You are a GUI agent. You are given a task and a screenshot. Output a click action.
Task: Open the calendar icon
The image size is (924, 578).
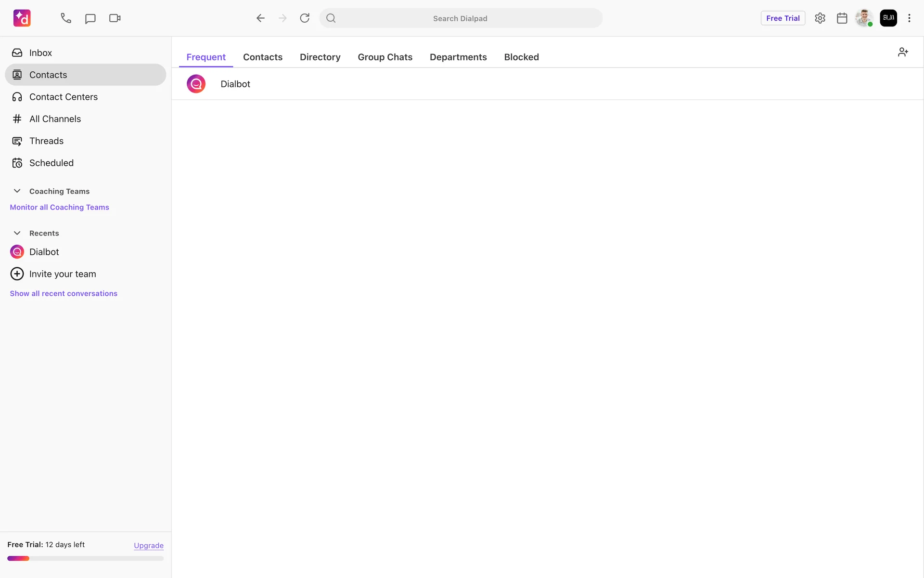pos(842,18)
